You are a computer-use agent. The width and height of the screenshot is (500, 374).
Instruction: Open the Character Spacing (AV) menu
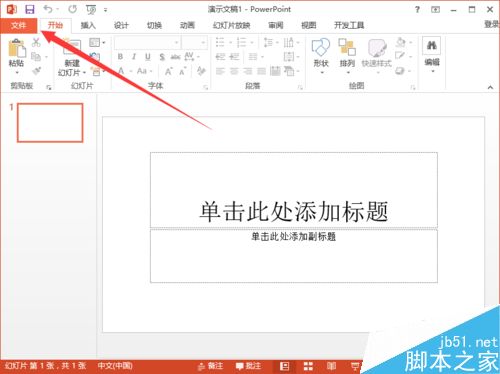tap(191, 57)
